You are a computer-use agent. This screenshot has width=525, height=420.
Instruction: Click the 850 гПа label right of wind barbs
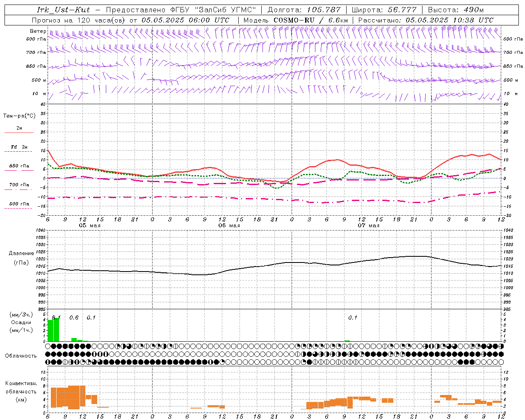[513, 66]
